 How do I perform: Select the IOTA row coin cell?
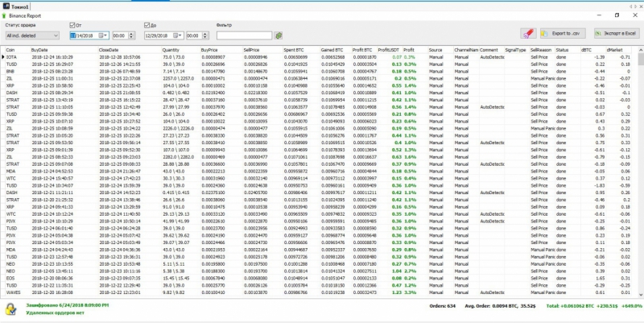click(x=11, y=57)
